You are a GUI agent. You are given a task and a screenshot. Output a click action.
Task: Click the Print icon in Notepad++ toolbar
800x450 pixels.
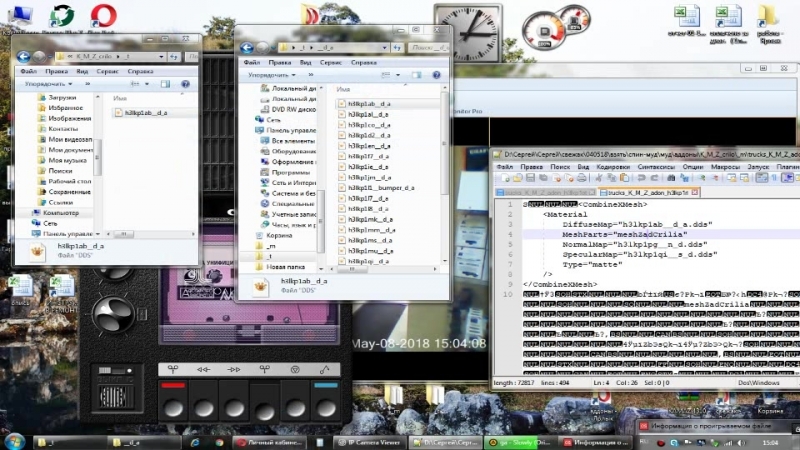(x=581, y=178)
